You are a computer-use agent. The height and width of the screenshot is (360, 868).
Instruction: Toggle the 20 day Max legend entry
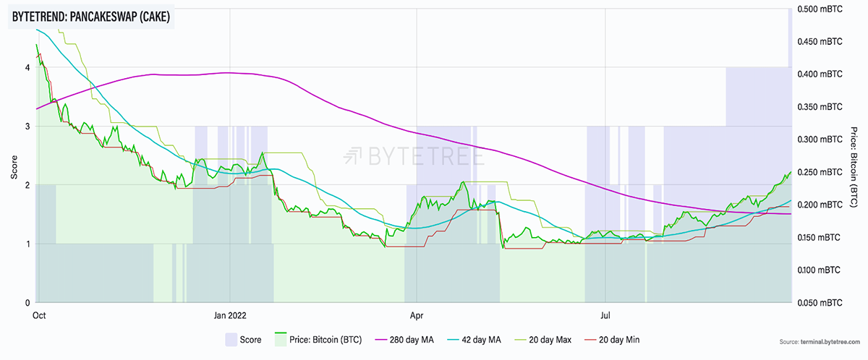click(545, 339)
